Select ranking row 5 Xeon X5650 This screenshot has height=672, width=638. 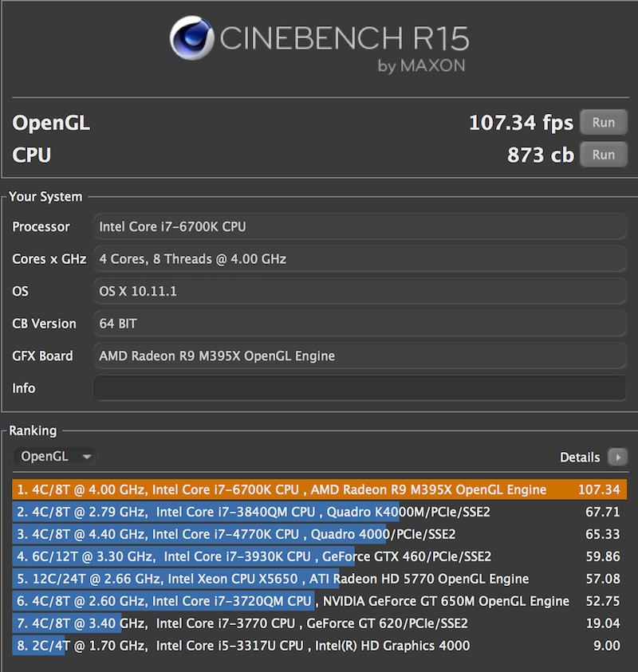point(320,579)
